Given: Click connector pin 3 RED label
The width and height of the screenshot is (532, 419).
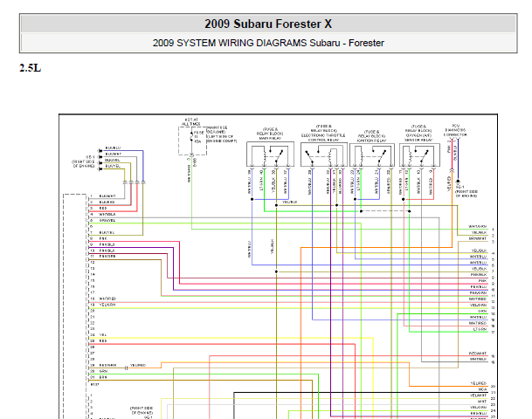Looking at the screenshot, I should coord(103,208).
